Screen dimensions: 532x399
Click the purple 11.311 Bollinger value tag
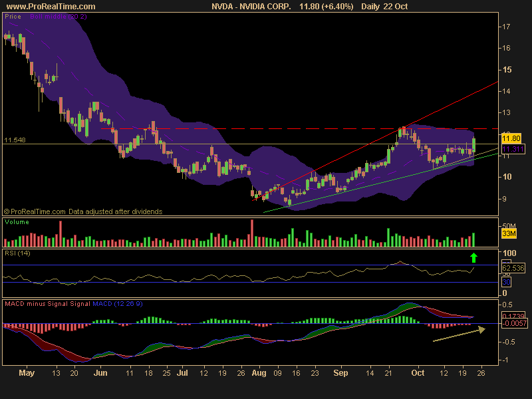coord(513,149)
